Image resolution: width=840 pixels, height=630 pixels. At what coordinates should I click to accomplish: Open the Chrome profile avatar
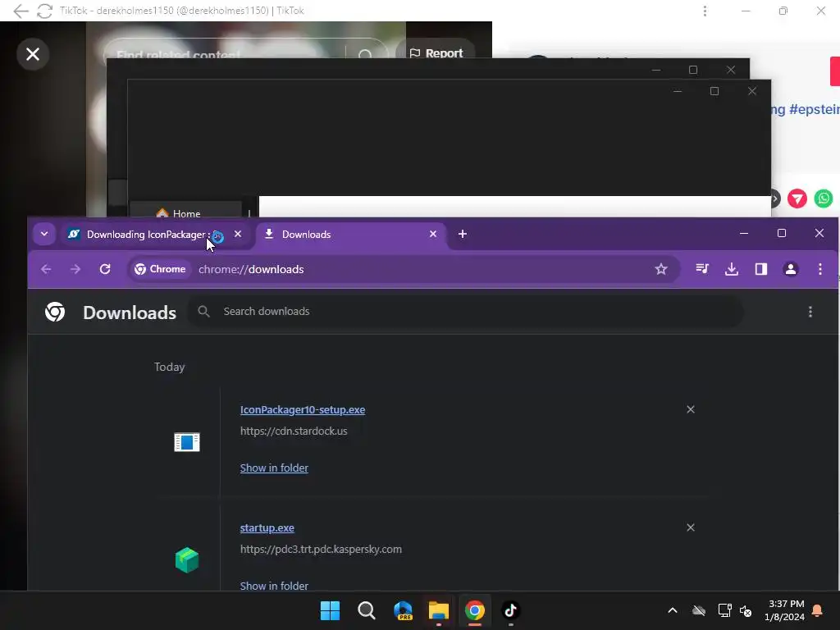pos(791,269)
